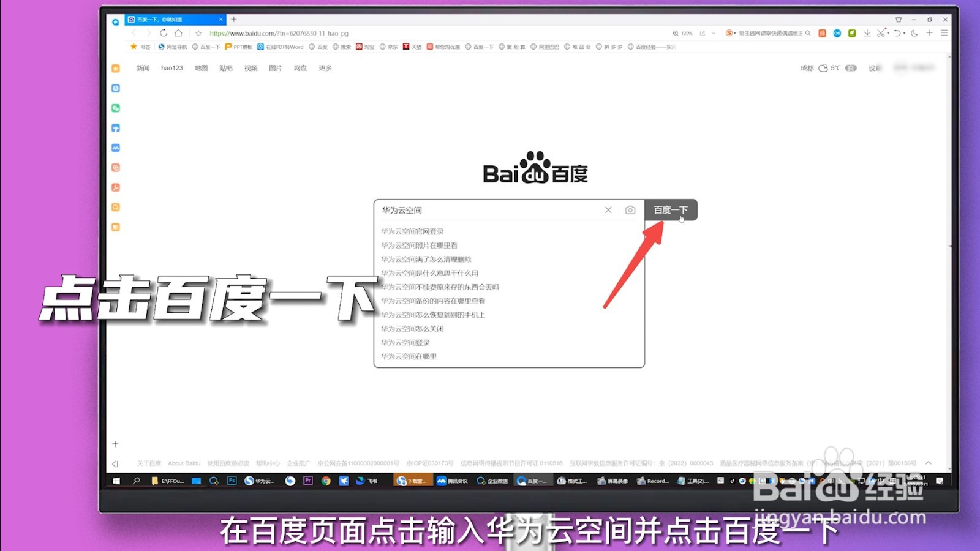Viewport: 980px width, 551px height.
Task: Toggle night mode with the moon icon
Action: (914, 33)
